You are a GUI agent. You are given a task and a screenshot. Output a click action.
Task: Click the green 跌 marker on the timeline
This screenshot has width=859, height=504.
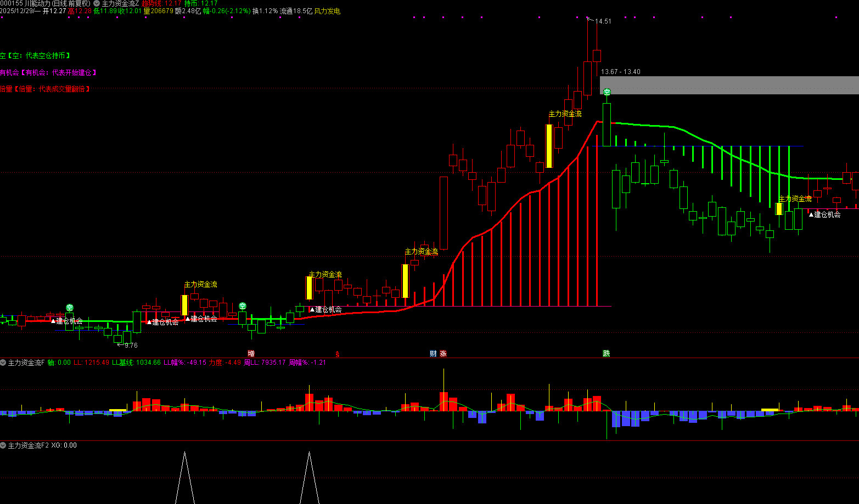click(607, 354)
